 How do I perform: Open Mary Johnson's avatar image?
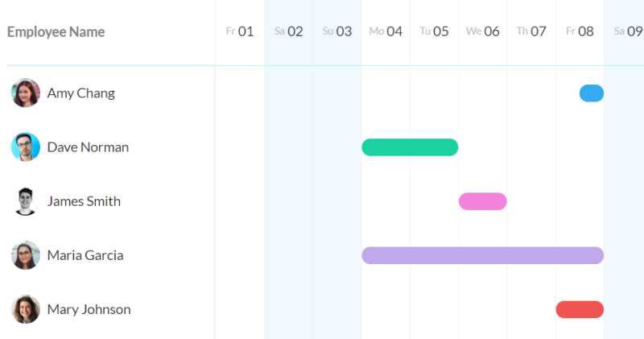26,309
